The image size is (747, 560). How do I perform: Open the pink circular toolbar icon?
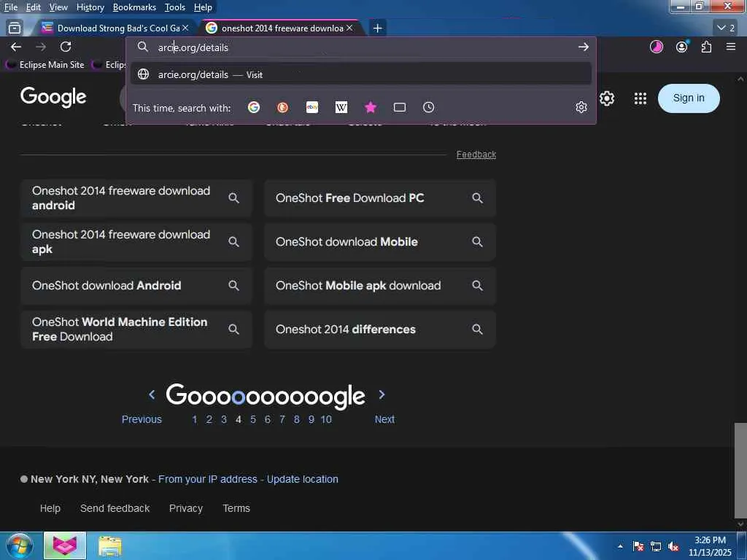pos(657,47)
